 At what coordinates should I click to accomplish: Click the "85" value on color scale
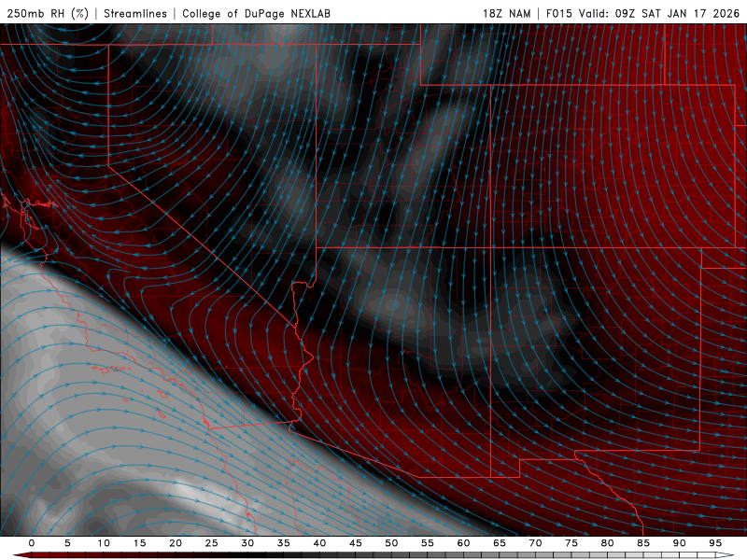coord(643,543)
